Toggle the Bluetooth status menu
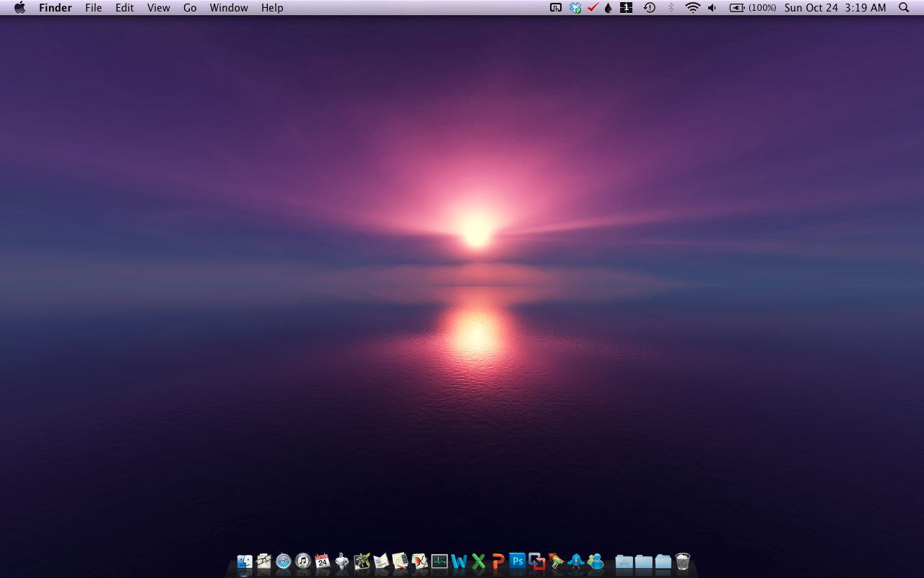The height and width of the screenshot is (578, 924). coord(671,8)
